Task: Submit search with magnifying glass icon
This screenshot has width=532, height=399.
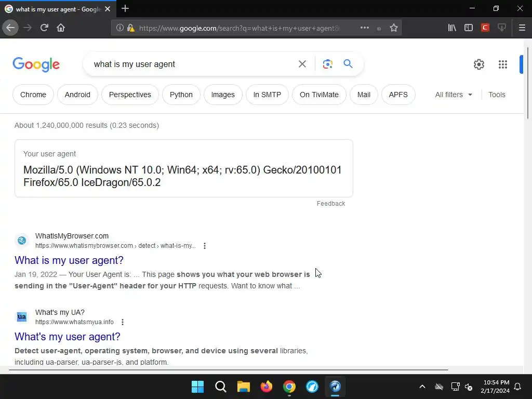Action: (x=348, y=63)
